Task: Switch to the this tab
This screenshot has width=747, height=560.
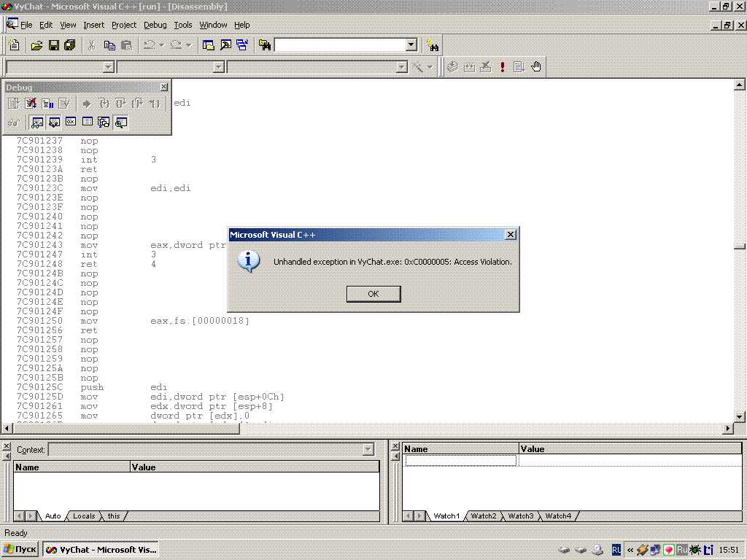Action: pyautogui.click(x=114, y=516)
